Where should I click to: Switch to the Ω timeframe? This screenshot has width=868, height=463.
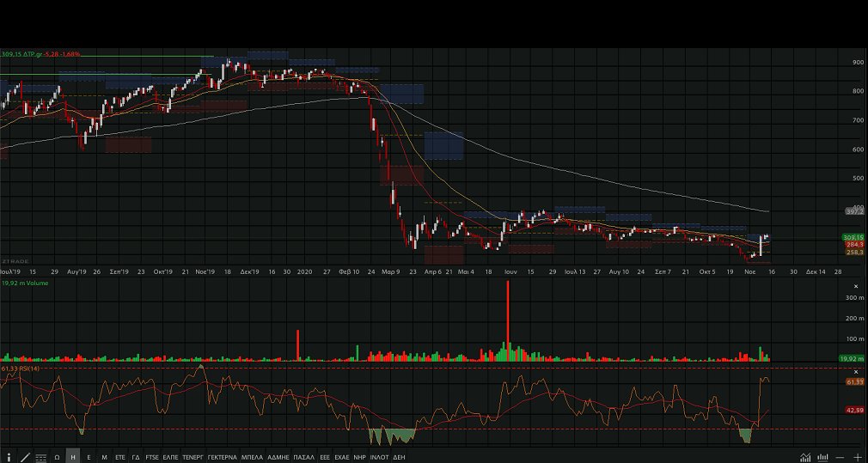tap(57, 457)
